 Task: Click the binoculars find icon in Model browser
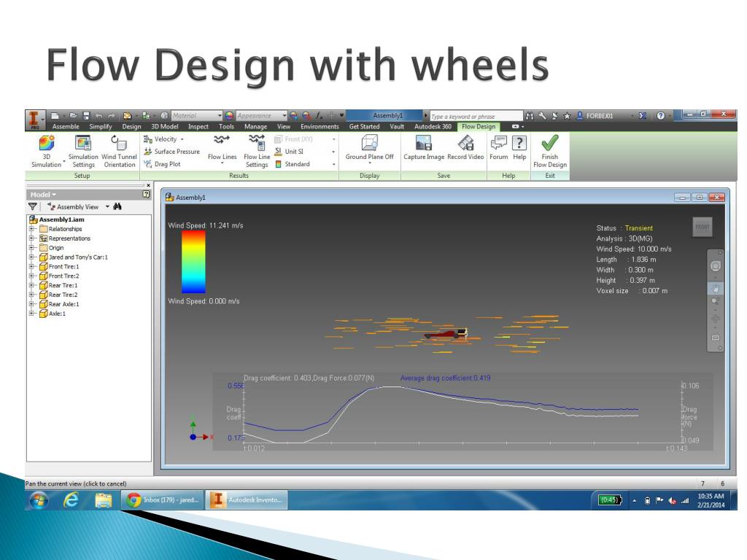(117, 206)
